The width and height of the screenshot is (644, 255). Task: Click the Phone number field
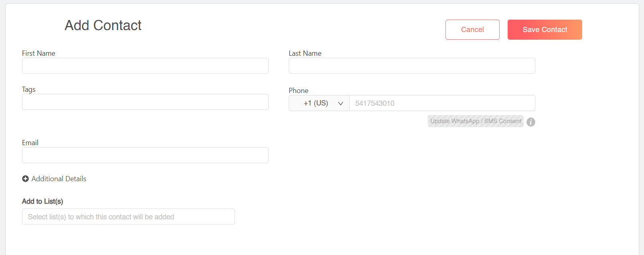442,103
